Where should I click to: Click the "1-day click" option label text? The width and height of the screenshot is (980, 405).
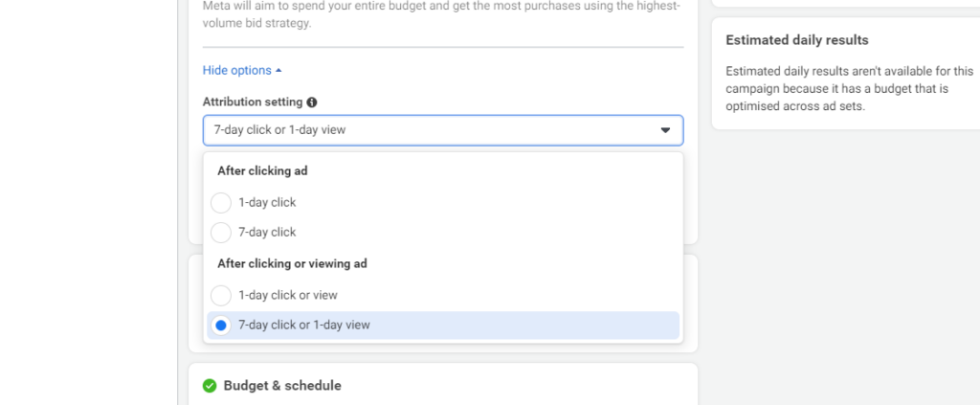click(x=267, y=203)
